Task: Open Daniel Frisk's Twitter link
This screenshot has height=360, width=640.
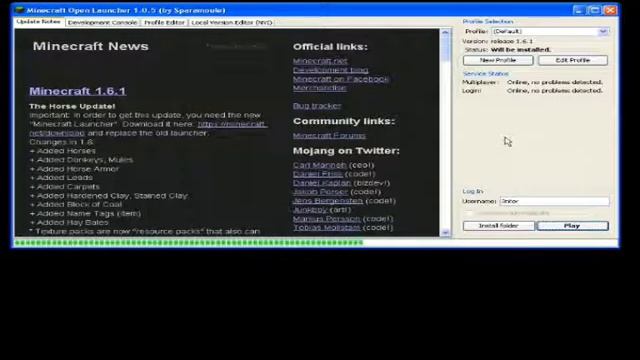Action: pyautogui.click(x=318, y=174)
